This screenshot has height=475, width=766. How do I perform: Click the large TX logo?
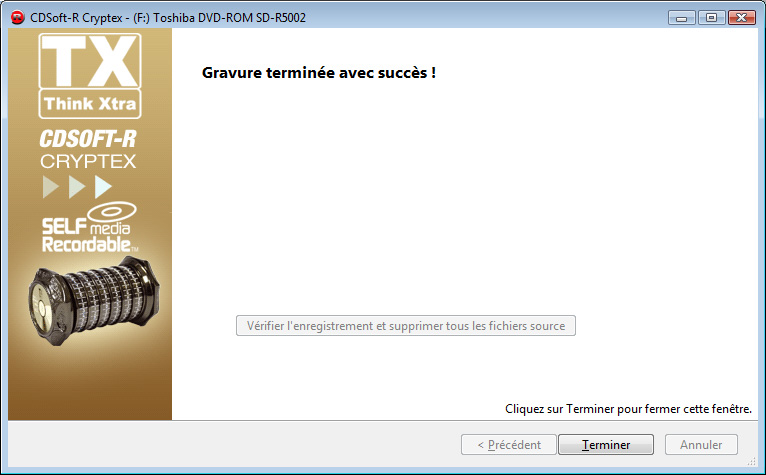(90, 61)
